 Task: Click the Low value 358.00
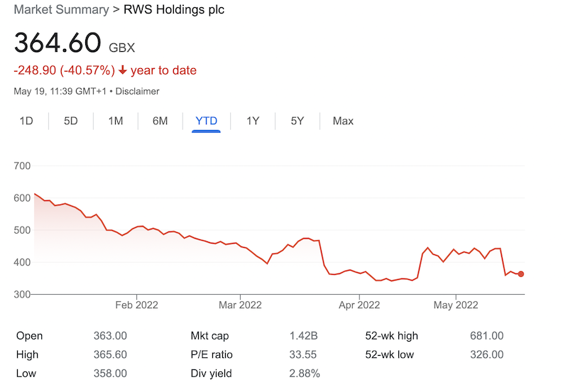(x=110, y=374)
